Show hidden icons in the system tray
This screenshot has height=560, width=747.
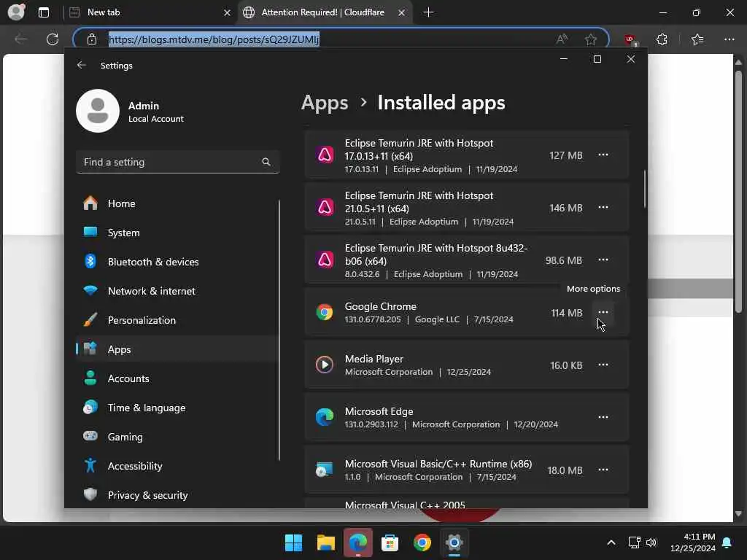point(611,542)
